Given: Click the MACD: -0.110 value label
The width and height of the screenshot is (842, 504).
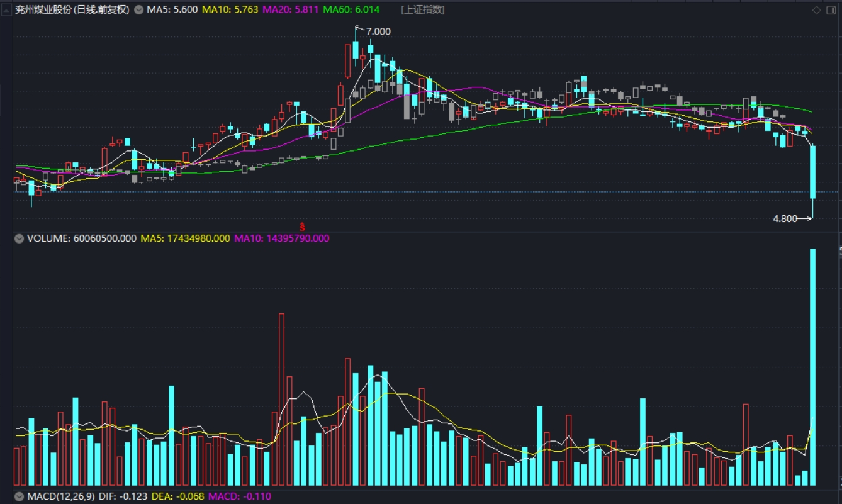Looking at the screenshot, I should (239, 496).
